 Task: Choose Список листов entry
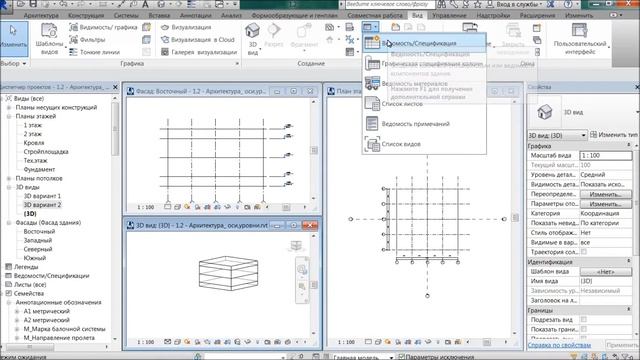[x=424, y=104]
